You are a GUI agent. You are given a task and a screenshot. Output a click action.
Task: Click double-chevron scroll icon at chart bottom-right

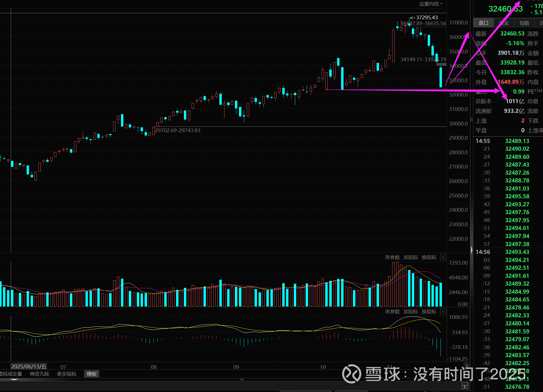[466, 366]
